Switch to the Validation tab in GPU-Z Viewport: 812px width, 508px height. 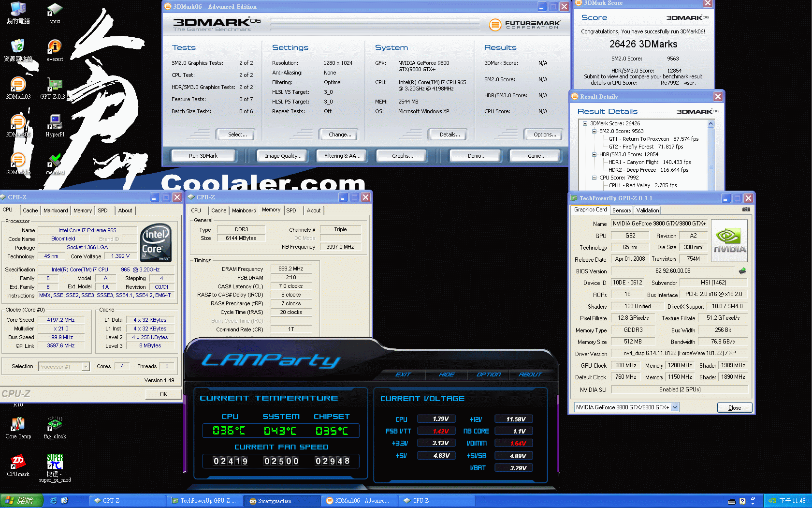[x=647, y=210]
